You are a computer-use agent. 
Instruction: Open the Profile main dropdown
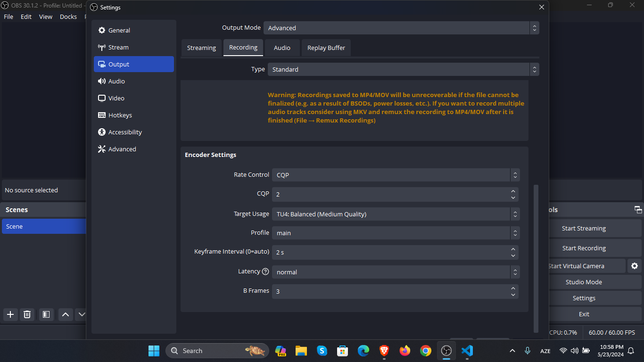click(396, 233)
